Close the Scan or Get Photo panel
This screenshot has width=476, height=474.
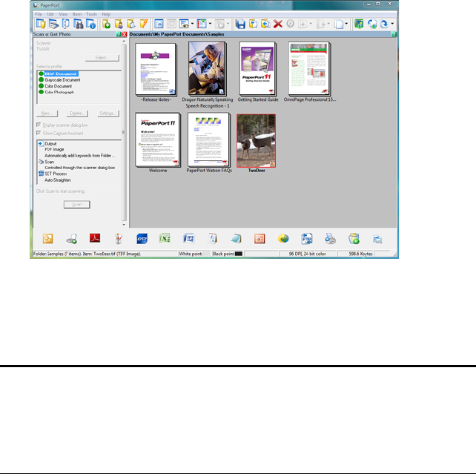124,34
